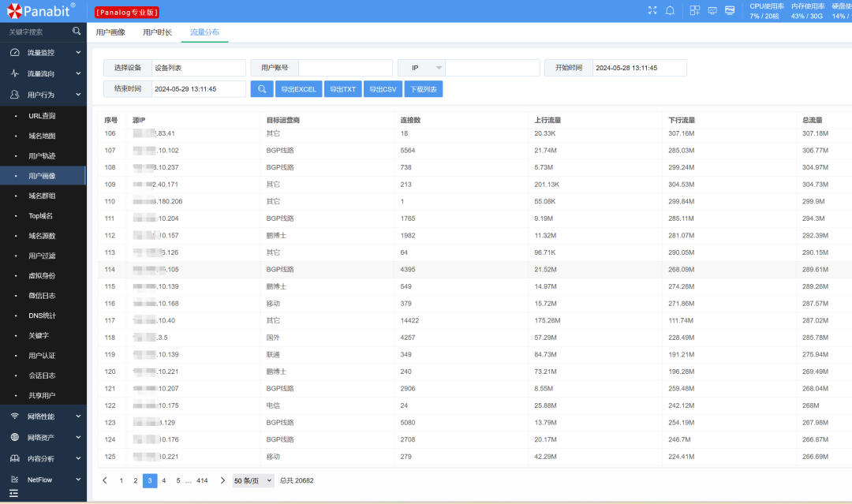Open 域名地图 in the sidebar
852x504 pixels.
(43, 136)
